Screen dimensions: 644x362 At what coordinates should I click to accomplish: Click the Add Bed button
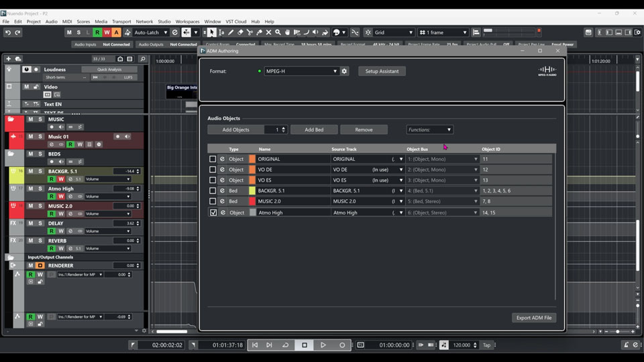tap(314, 129)
